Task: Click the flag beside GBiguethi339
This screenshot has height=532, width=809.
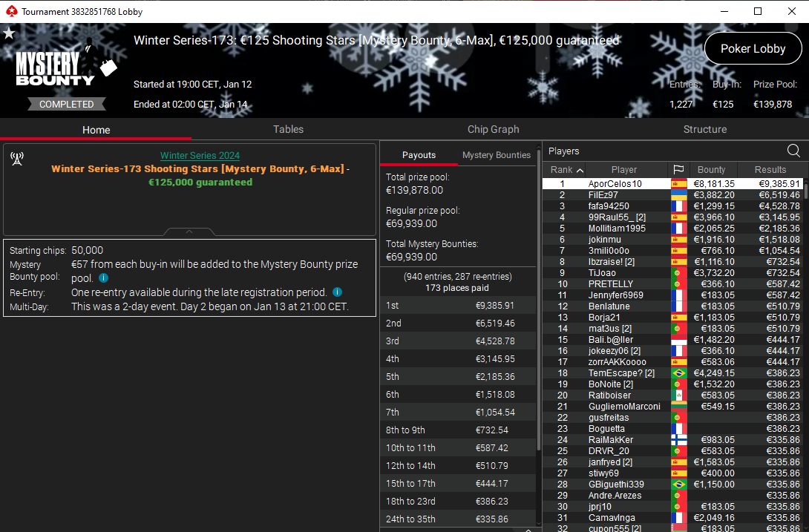Action: point(678,485)
